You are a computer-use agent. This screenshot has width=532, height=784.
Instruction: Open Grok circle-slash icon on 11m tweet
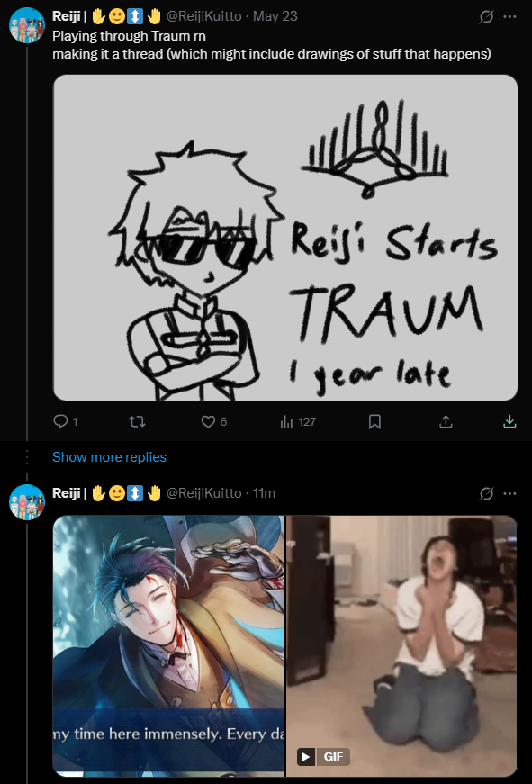tap(486, 493)
